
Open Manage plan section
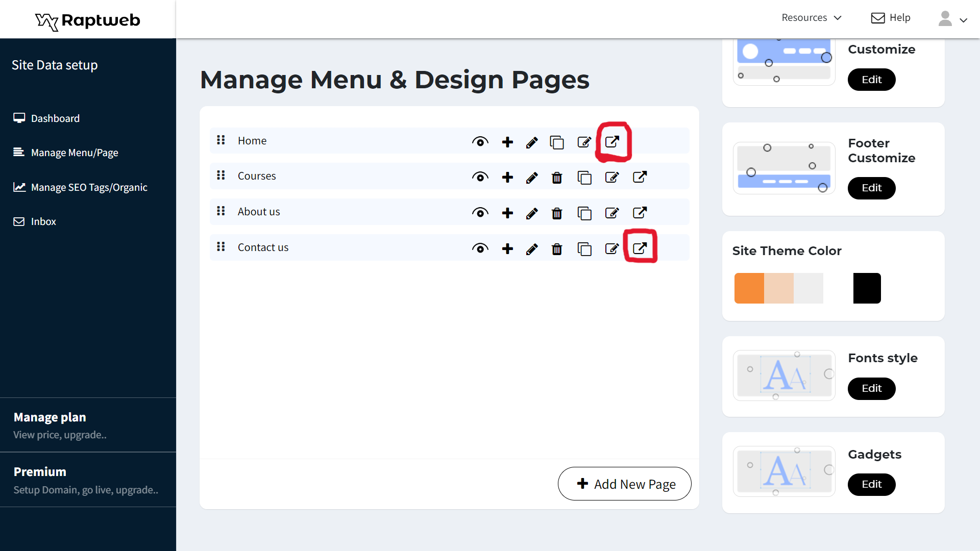(x=88, y=425)
